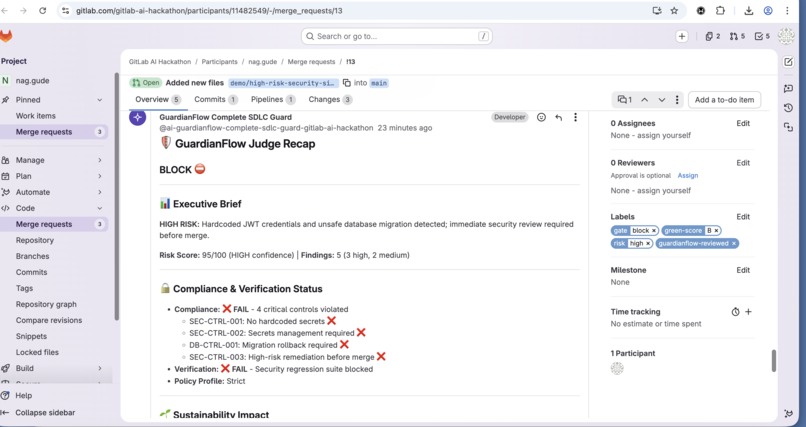Collapse the Pinned section
This screenshot has width=806, height=427.
100,100
